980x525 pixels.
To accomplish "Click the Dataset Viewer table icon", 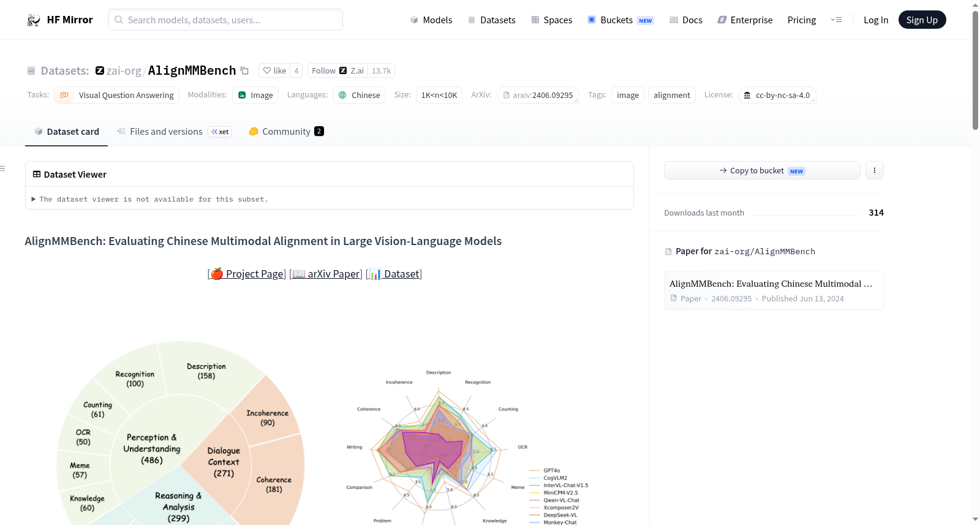I will pyautogui.click(x=37, y=174).
